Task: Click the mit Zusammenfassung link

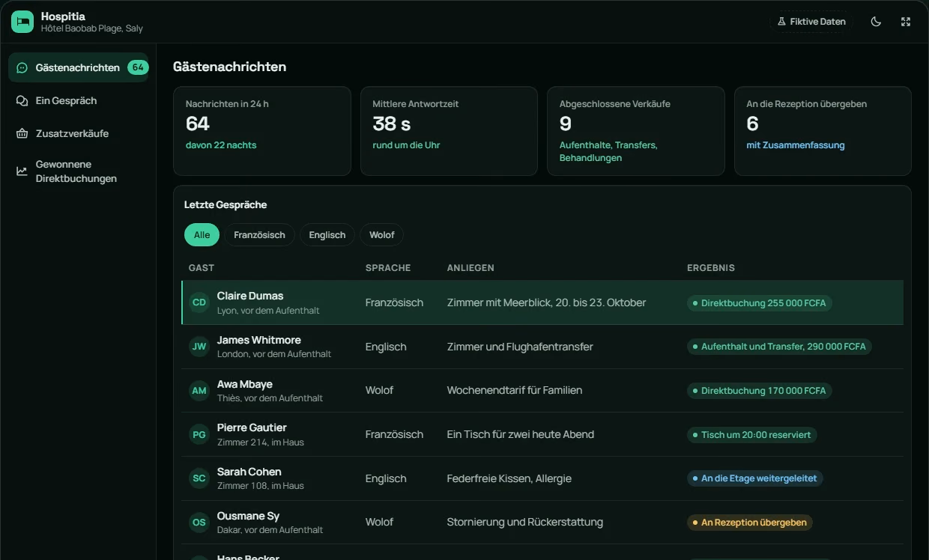Action: click(x=796, y=145)
